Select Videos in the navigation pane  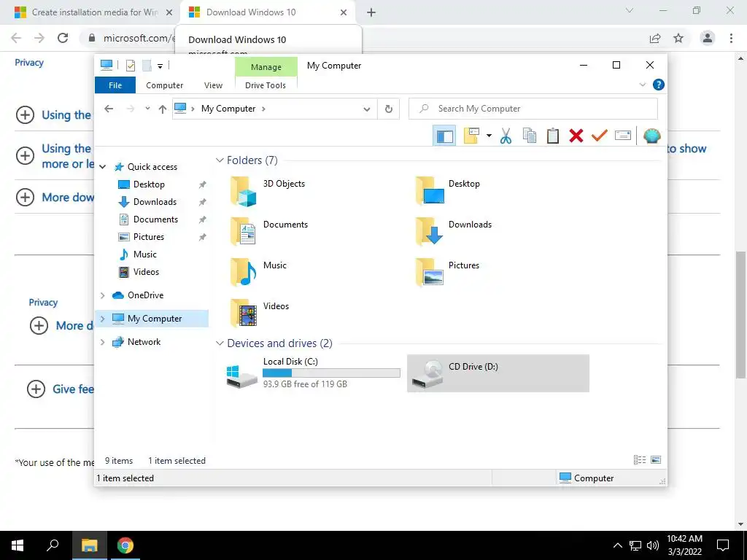[x=146, y=272]
